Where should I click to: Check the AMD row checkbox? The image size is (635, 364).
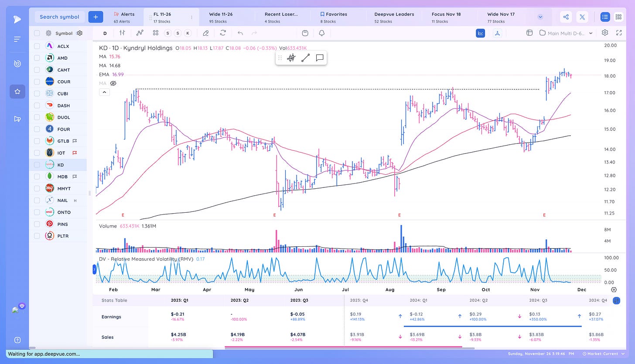tap(37, 58)
